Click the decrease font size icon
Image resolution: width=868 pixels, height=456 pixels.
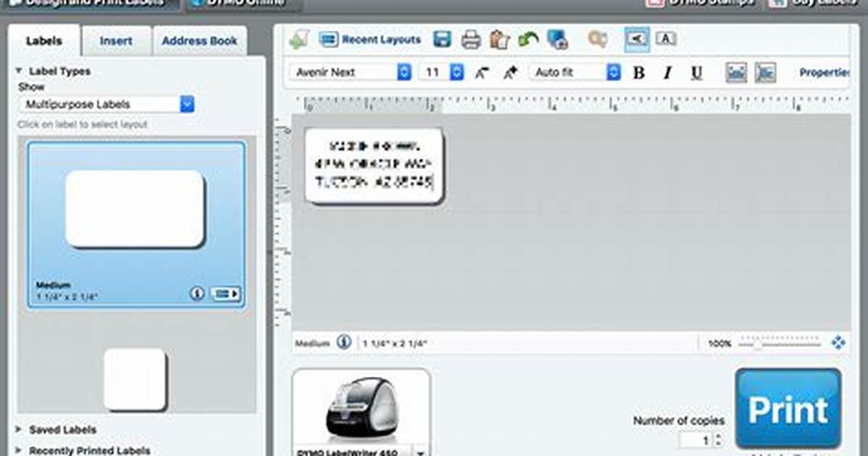coord(482,73)
